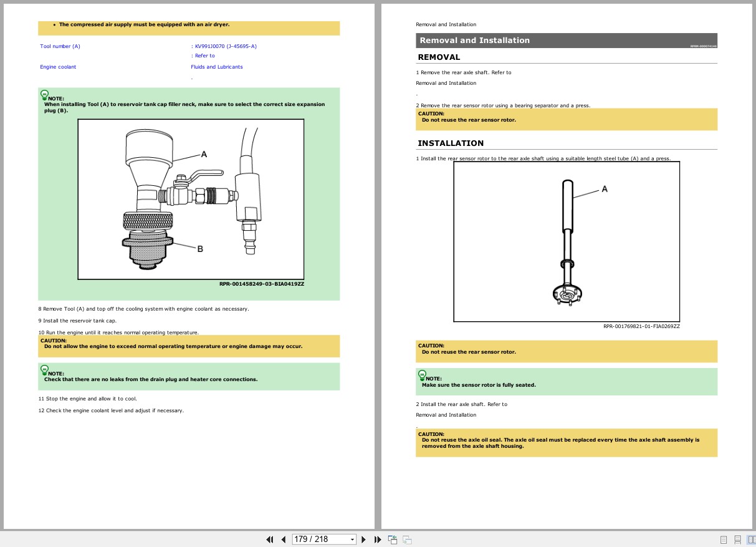Click figure caption RPR-001769821-01-FIA0269ZZ

641,326
